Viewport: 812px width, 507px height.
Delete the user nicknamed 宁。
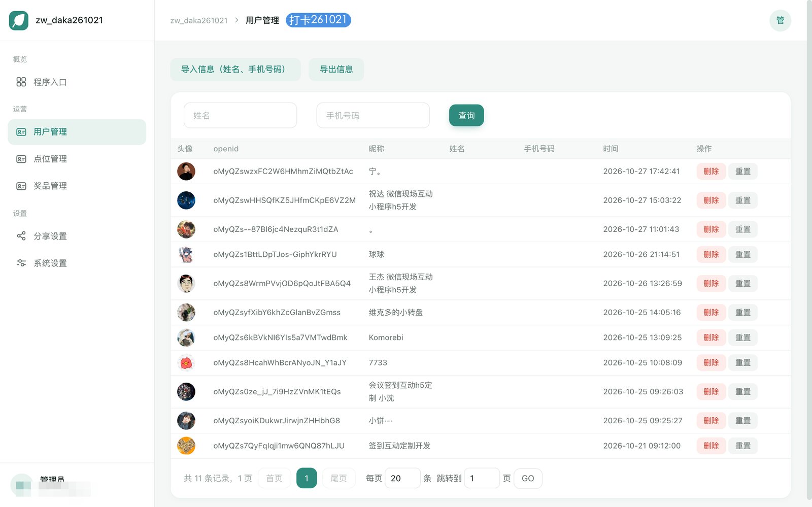tap(711, 172)
